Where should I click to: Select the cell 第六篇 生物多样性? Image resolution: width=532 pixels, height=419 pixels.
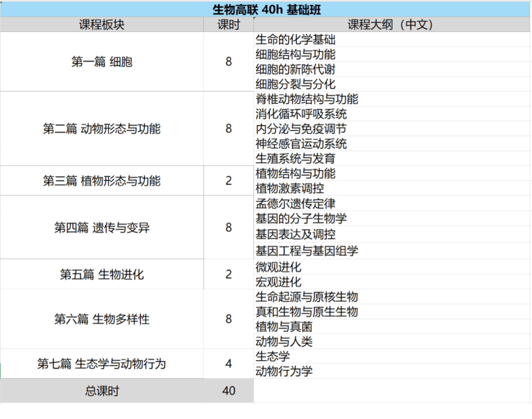point(102,319)
